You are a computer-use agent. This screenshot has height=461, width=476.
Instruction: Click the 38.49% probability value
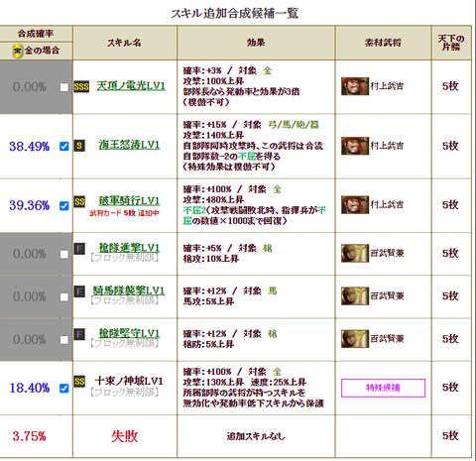(30, 146)
